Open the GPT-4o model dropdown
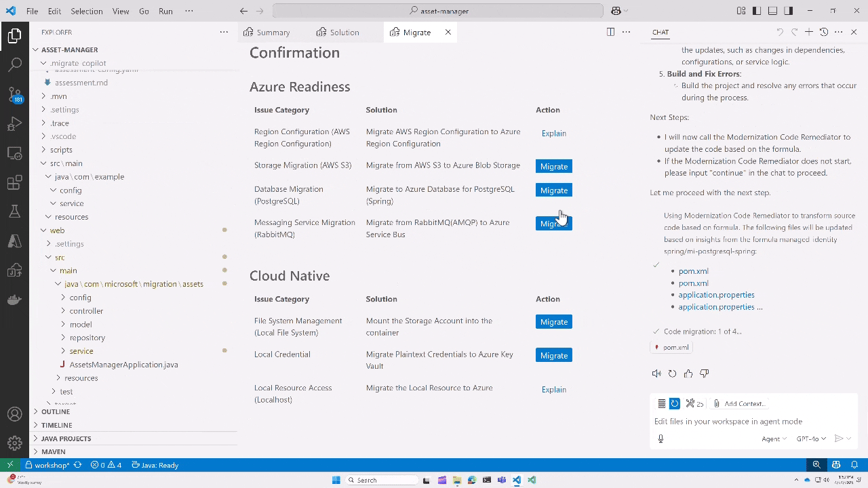The width and height of the screenshot is (868, 488). (x=810, y=439)
